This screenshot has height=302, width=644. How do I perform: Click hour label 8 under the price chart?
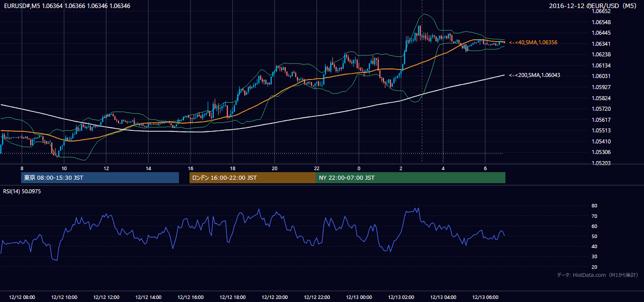click(x=22, y=168)
